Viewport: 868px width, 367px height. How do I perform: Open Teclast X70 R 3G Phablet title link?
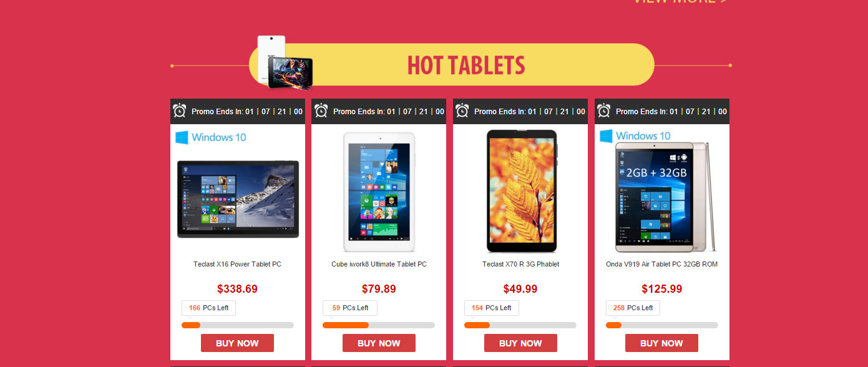click(520, 264)
